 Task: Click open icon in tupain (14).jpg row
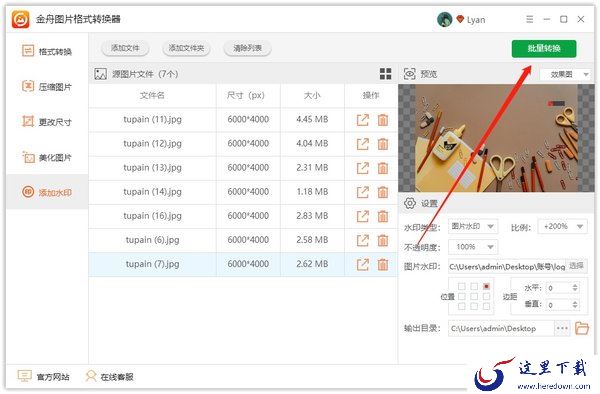(362, 192)
